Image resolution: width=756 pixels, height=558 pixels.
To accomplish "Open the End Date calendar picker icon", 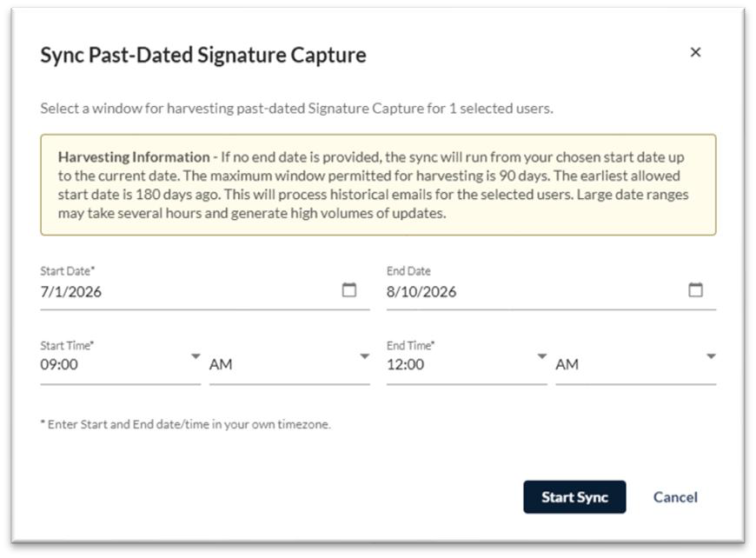I will (x=695, y=289).
